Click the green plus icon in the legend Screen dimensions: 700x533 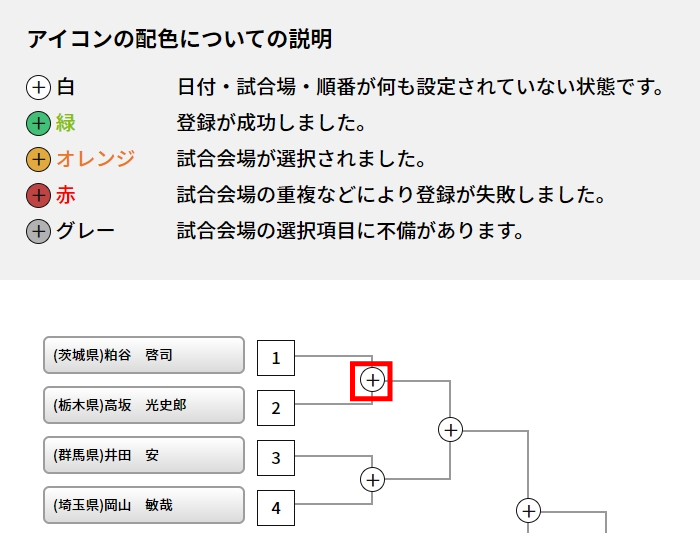point(38,124)
